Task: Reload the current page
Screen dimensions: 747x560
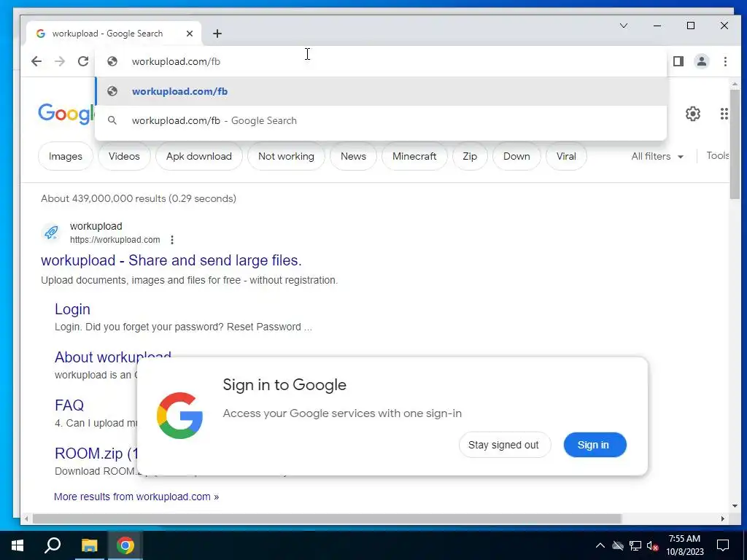Action: click(x=83, y=61)
